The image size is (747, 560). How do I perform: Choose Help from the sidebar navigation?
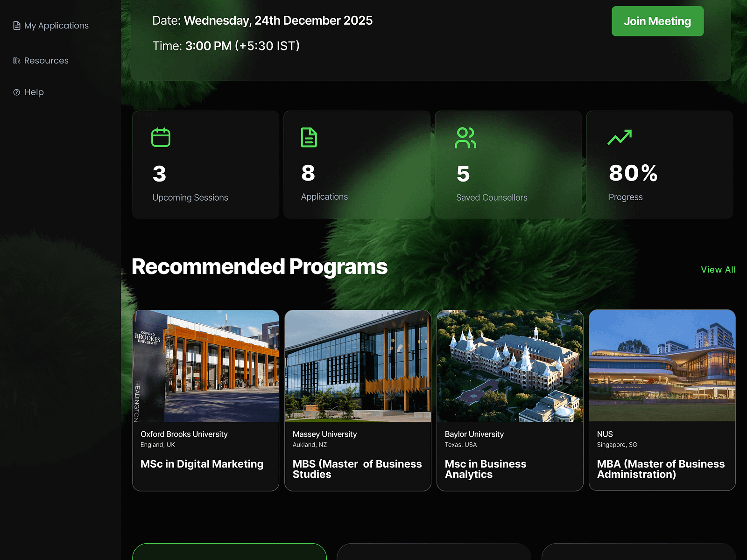click(x=34, y=92)
